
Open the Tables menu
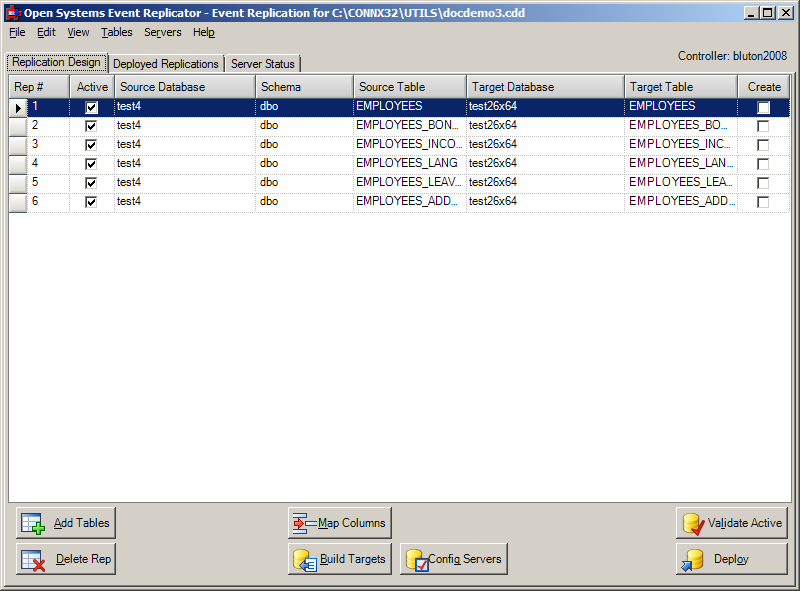[x=116, y=32]
